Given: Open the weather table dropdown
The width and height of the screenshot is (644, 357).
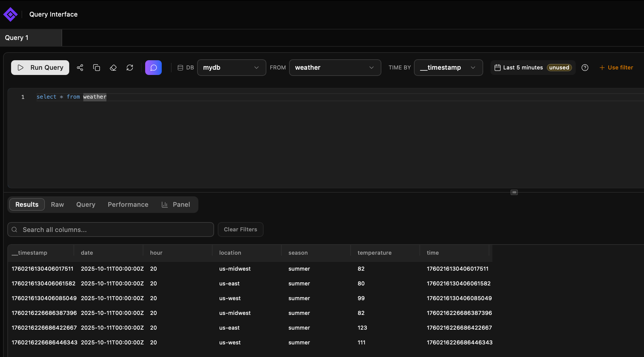Looking at the screenshot, I should pyautogui.click(x=335, y=68).
